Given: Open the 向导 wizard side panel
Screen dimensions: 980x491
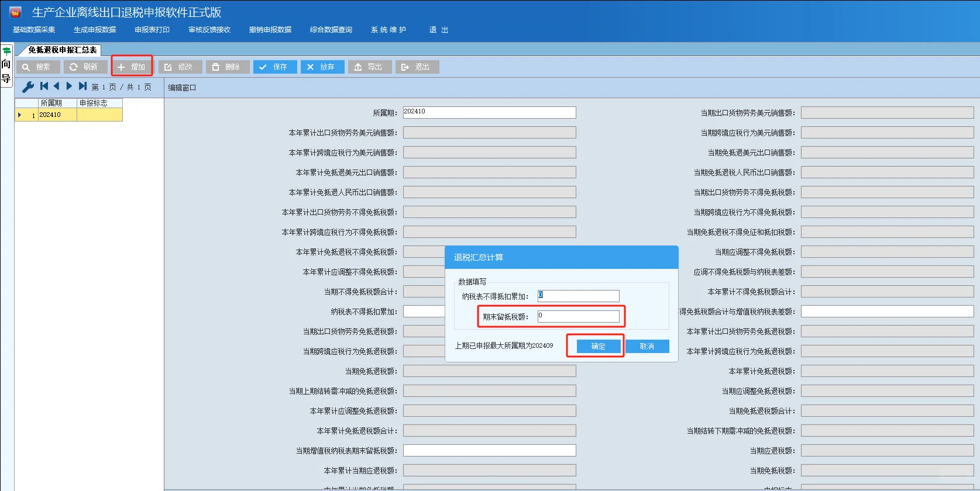Looking at the screenshot, I should (x=6, y=65).
